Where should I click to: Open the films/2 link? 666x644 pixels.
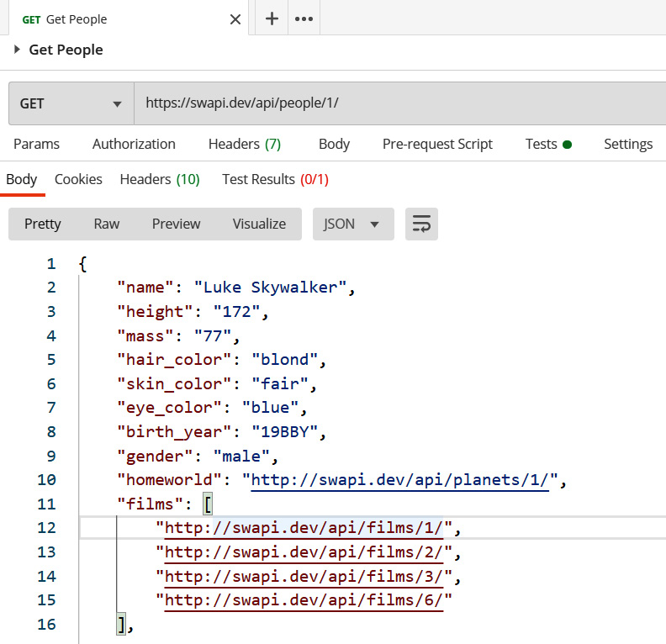coord(304,552)
